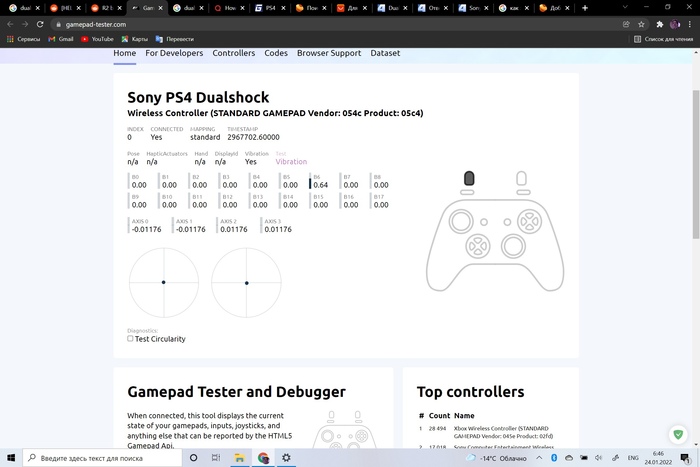Click the D-pad on the controller diagram
Image resolution: width=700 pixels, height=467 pixels.
tap(478, 246)
